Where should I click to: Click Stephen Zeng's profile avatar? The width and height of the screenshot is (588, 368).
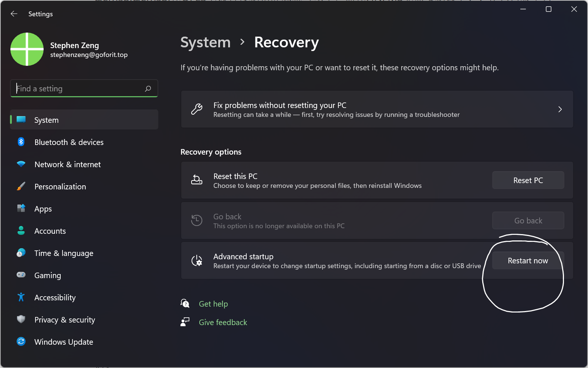coord(27,49)
